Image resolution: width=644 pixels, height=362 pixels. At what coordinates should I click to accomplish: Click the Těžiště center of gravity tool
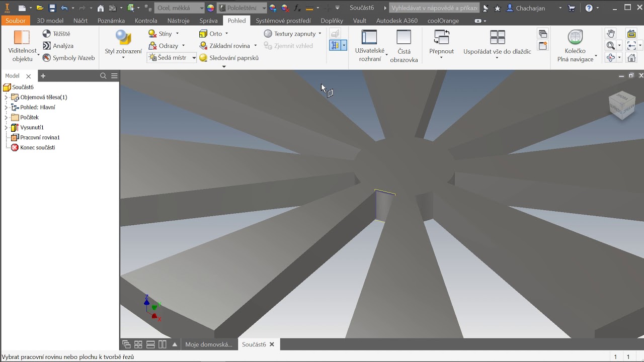tap(56, 34)
